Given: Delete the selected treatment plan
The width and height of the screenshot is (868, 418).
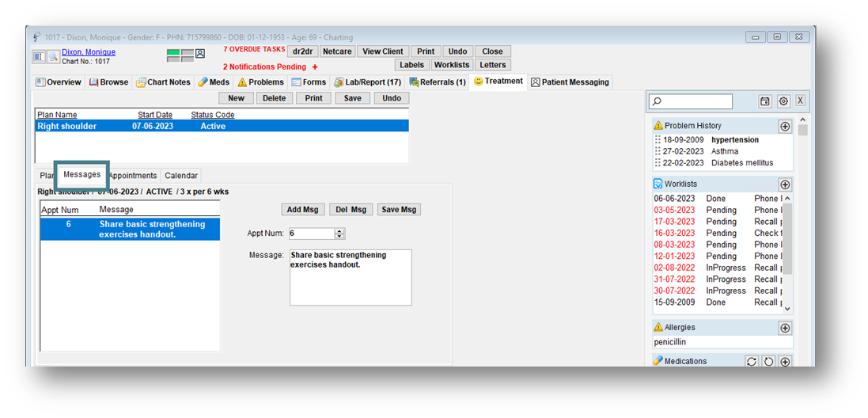Looking at the screenshot, I should [x=275, y=98].
